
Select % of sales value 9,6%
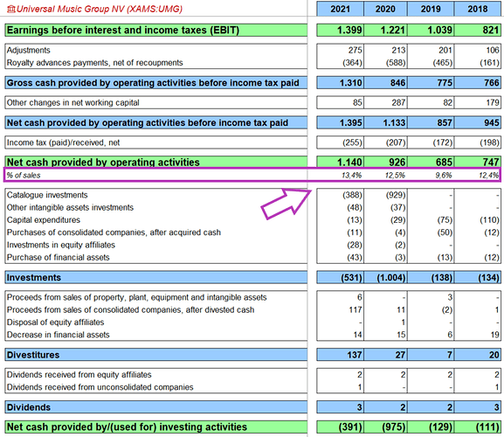tap(444, 176)
